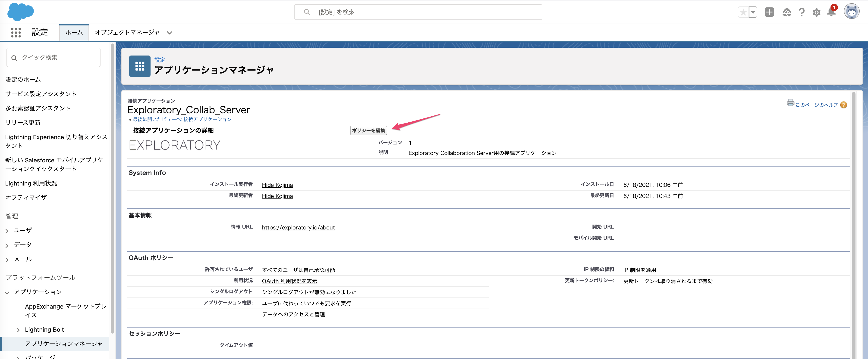The height and width of the screenshot is (359, 868).
Task: Open リリース更新 in sidebar
Action: point(23,122)
